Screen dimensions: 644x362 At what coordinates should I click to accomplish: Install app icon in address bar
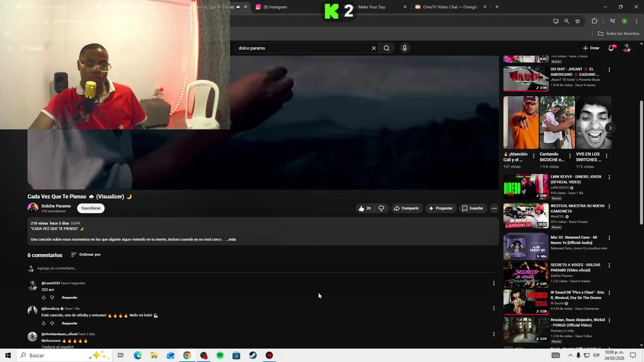click(556, 21)
